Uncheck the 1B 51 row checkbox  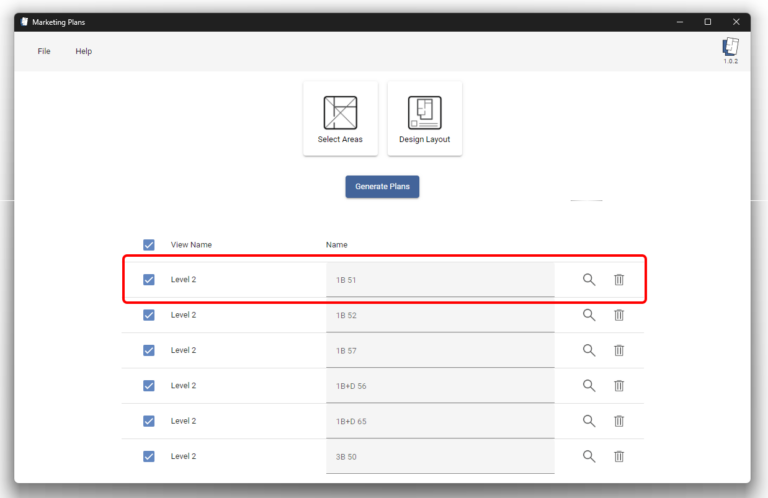[149, 280]
